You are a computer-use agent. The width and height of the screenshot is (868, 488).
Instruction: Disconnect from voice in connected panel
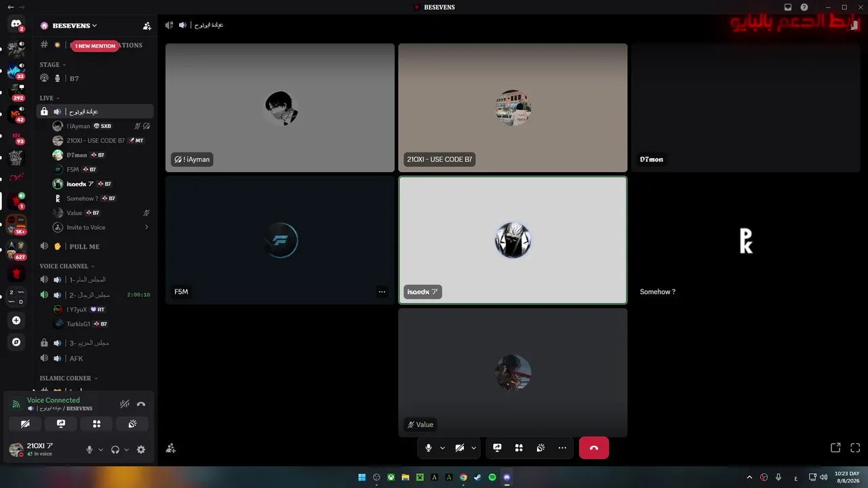tap(141, 404)
